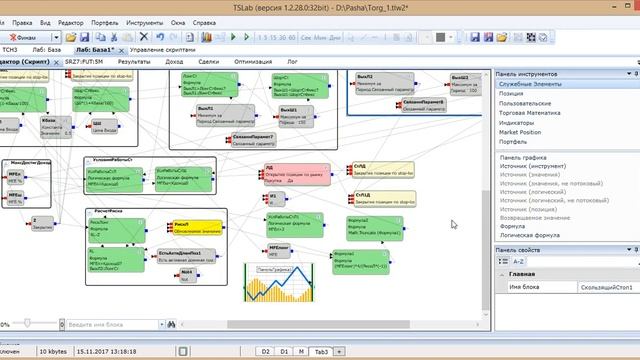Sort the properties alphabetically with A-Z
Viewport: 640px width, 360px height.
point(518,261)
